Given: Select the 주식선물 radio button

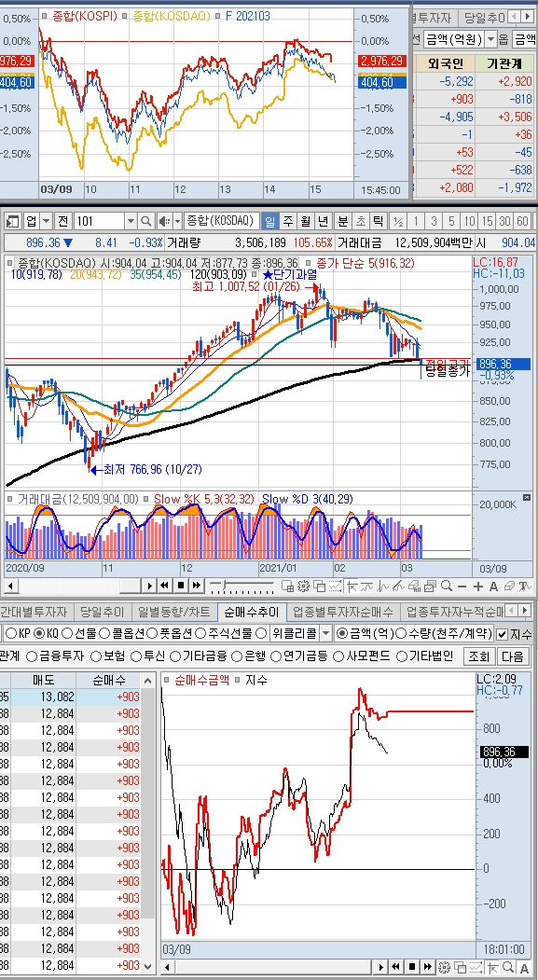Looking at the screenshot, I should point(200,633).
